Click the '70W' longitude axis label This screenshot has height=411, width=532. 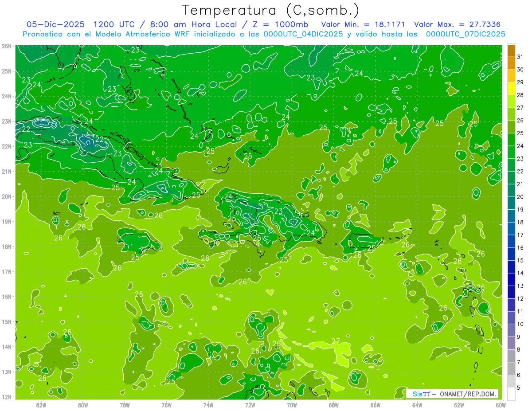click(x=292, y=404)
